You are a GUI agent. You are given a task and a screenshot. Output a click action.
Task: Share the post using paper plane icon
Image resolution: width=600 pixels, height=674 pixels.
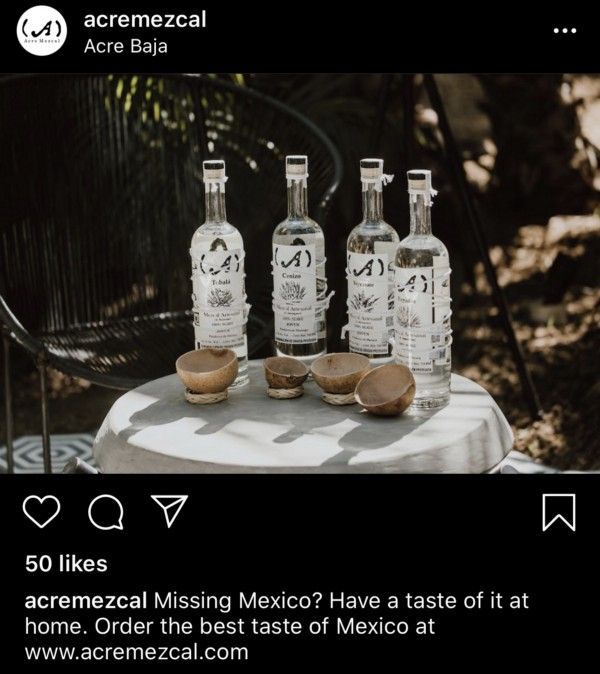coord(169,511)
